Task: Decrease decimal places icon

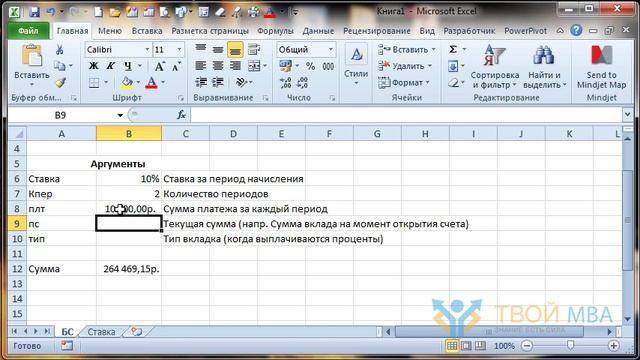Action: pyautogui.click(x=302, y=83)
